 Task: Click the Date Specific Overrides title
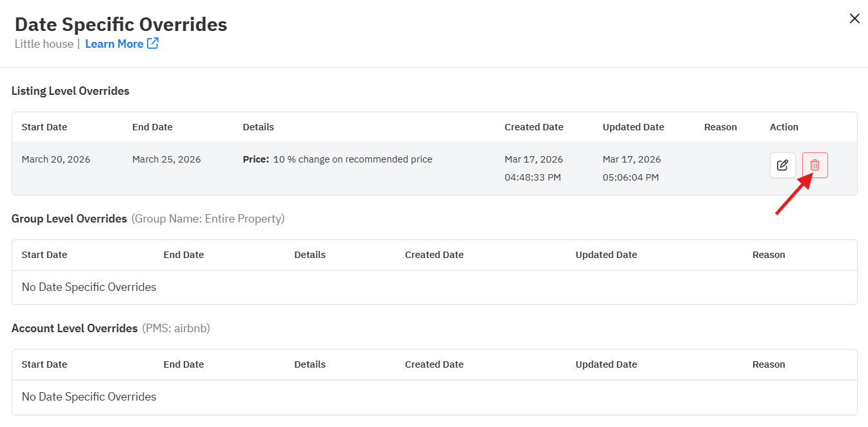click(x=121, y=25)
